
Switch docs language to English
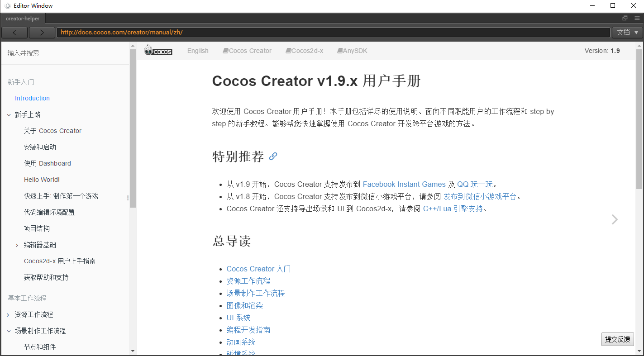click(198, 51)
